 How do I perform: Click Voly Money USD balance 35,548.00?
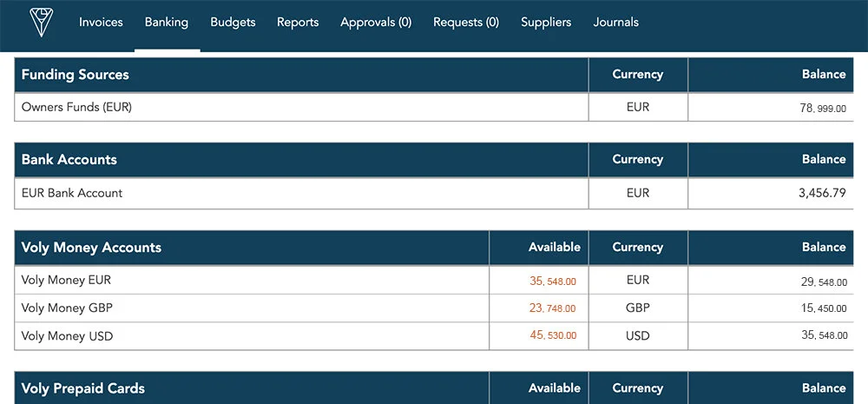click(823, 335)
